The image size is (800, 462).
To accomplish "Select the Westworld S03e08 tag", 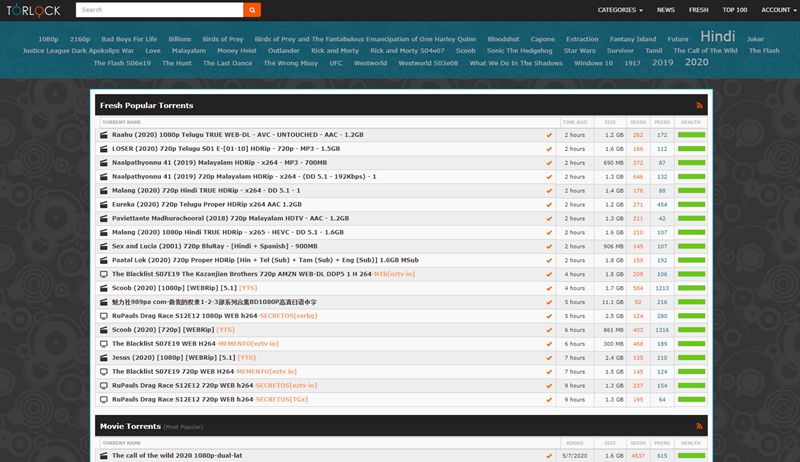I will (x=428, y=63).
